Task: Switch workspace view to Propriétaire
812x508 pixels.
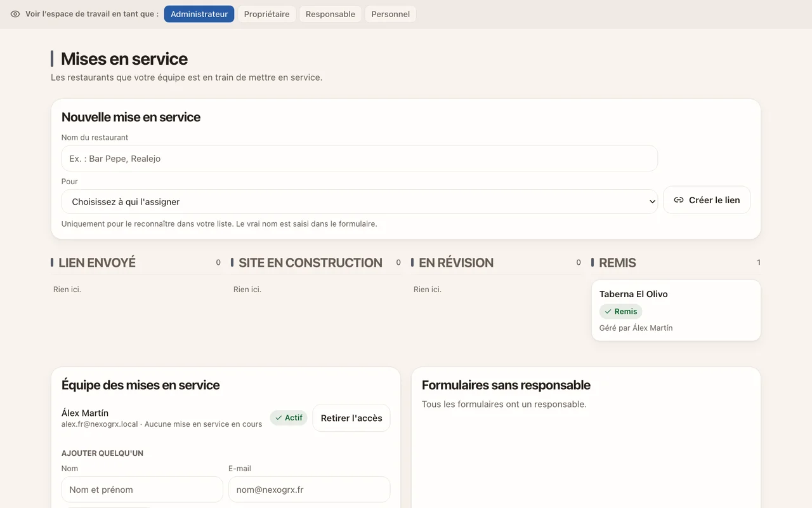Action: click(x=266, y=14)
